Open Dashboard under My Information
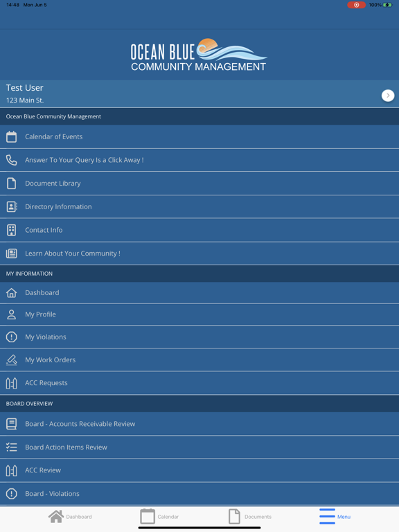399x532 pixels. tap(199, 293)
